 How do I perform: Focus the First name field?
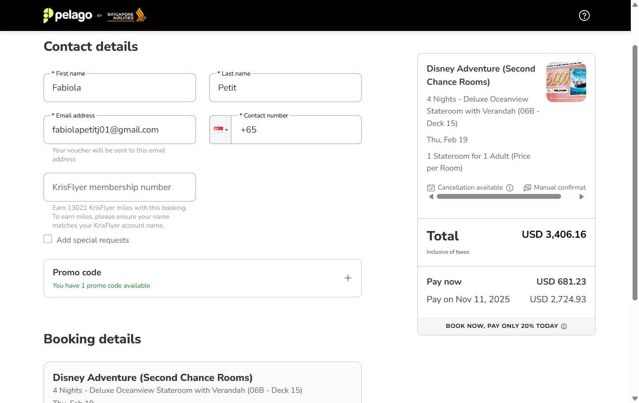(x=119, y=88)
